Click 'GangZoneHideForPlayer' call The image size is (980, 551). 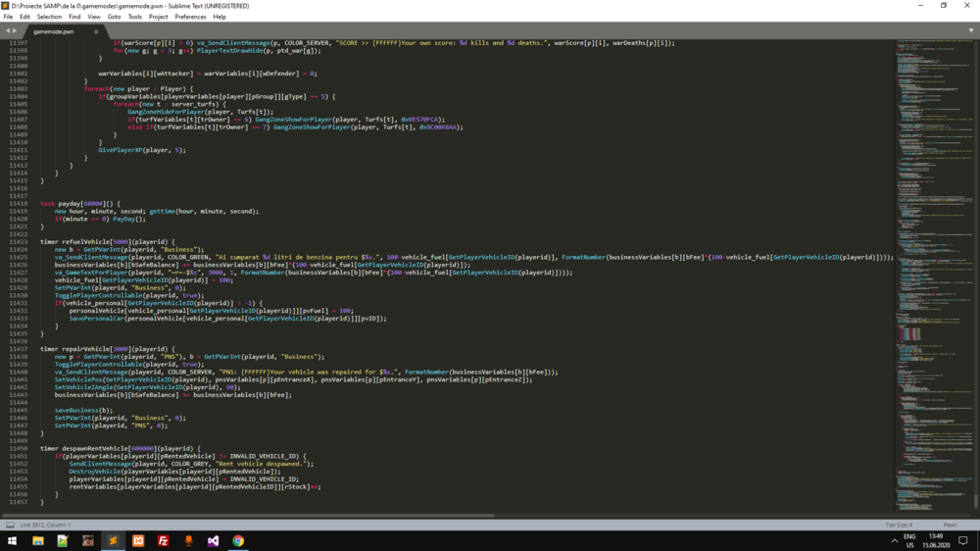(x=167, y=112)
